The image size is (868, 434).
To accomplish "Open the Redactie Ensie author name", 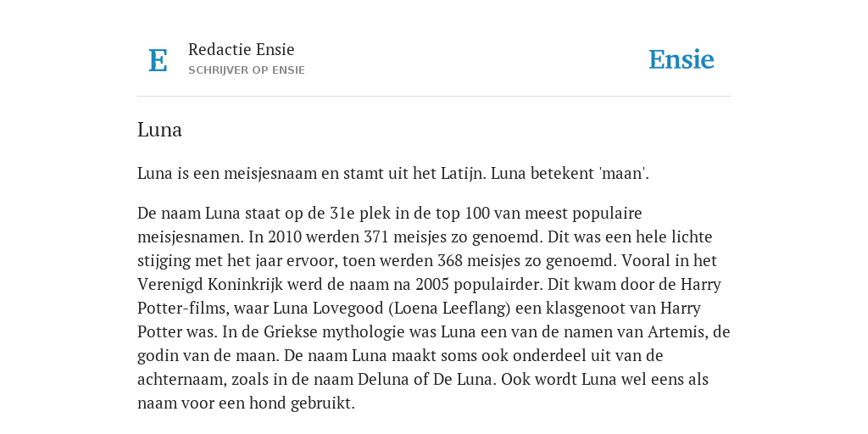I will [242, 49].
